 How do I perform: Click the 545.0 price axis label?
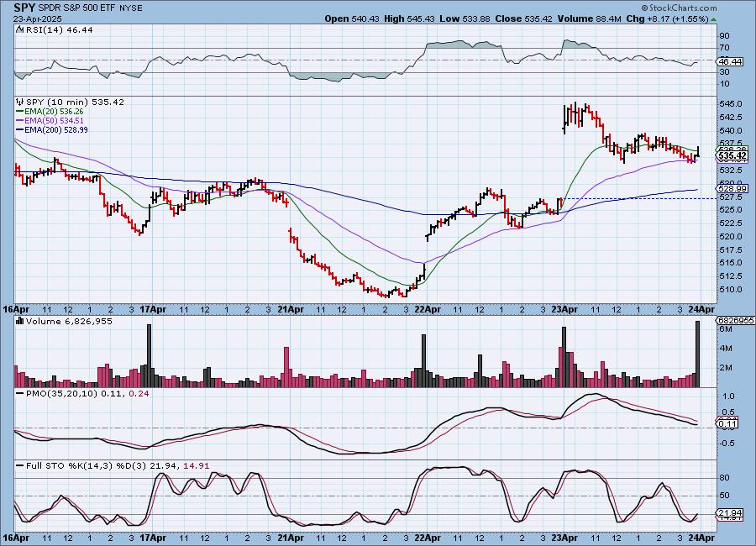pyautogui.click(x=732, y=103)
